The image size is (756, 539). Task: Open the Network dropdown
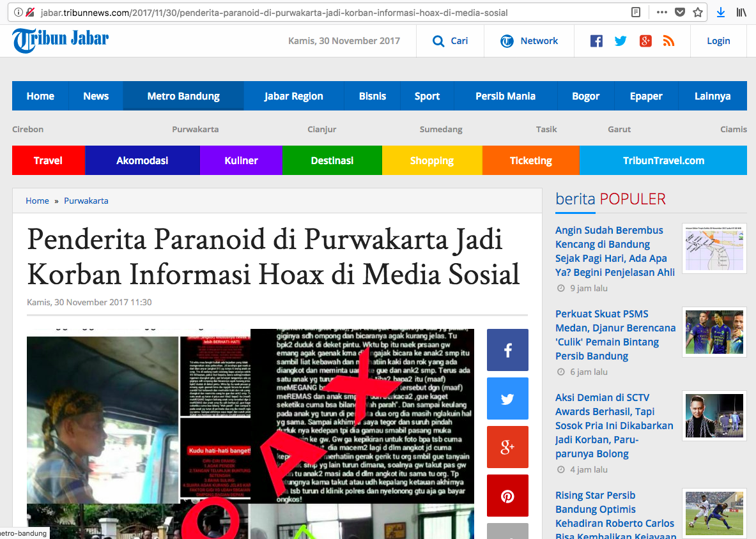529,40
